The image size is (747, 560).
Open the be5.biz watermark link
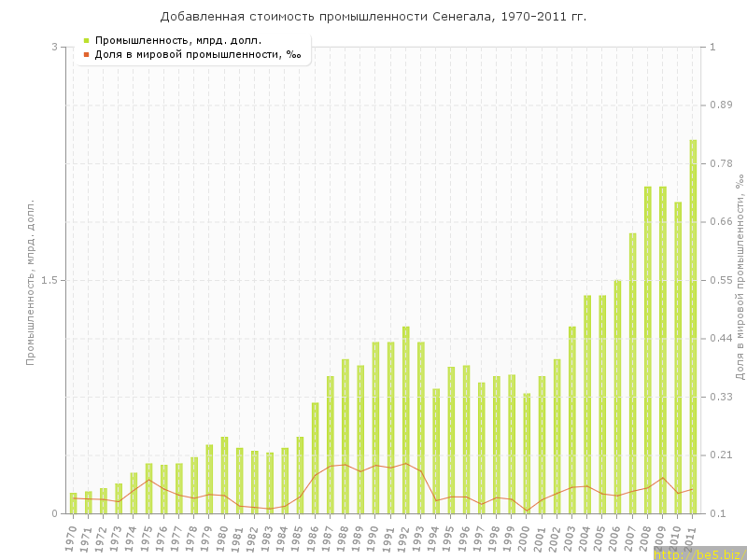(699, 554)
